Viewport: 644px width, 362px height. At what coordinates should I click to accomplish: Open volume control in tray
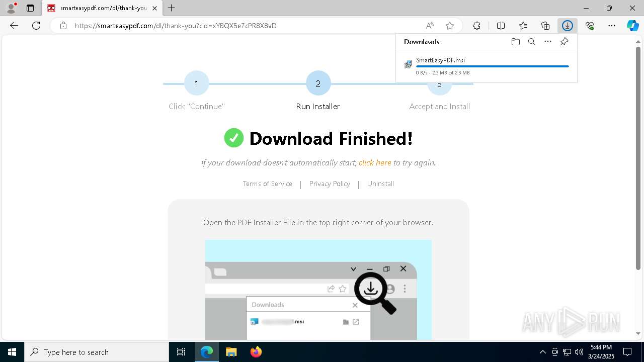point(579,352)
